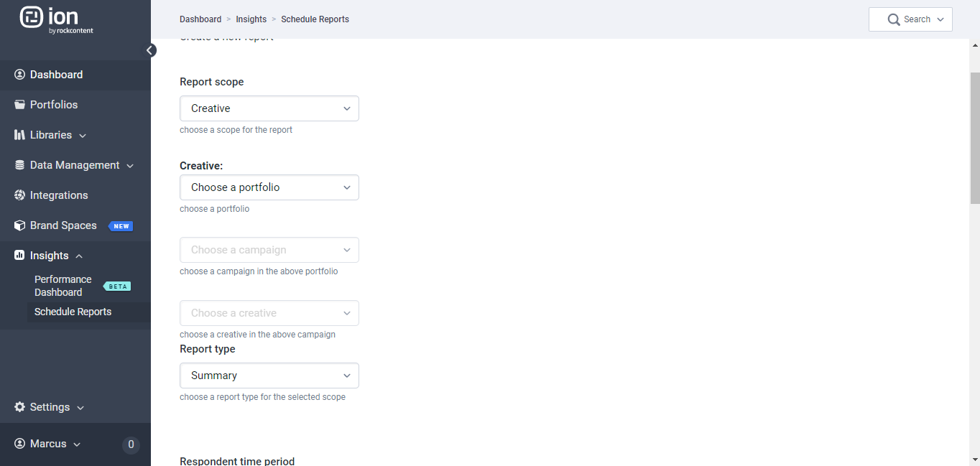
Task: Click the ion by rockcontent logo
Action: point(57,19)
